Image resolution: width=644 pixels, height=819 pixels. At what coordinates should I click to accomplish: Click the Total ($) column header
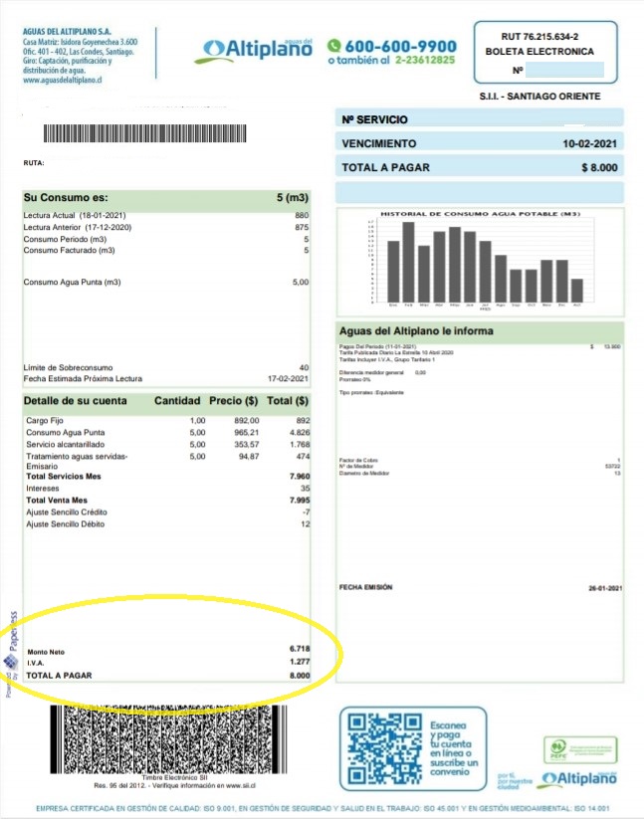point(288,401)
